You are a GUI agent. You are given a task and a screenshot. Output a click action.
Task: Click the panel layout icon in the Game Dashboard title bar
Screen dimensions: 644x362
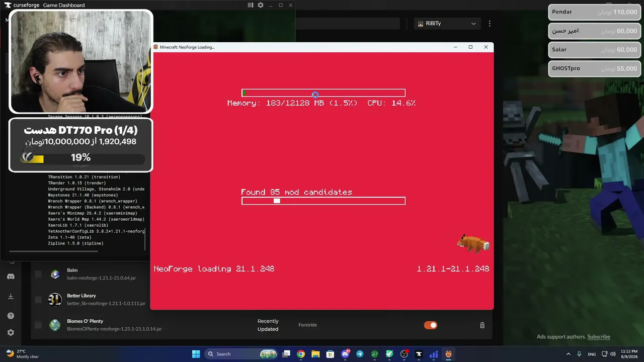tap(251, 5)
